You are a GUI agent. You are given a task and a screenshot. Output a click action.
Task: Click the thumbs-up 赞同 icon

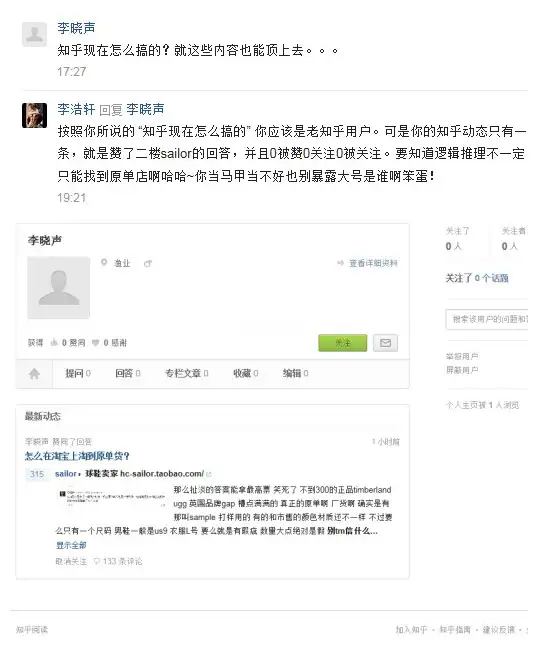coord(54,342)
